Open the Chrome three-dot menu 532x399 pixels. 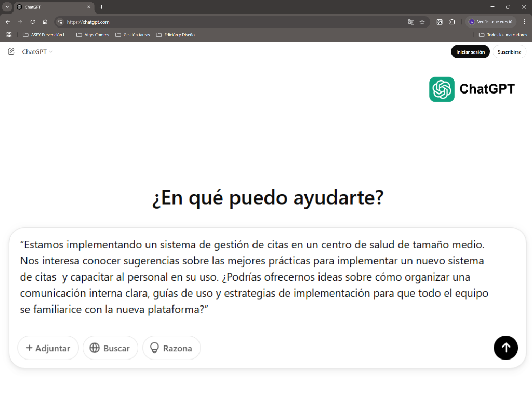coord(524,22)
